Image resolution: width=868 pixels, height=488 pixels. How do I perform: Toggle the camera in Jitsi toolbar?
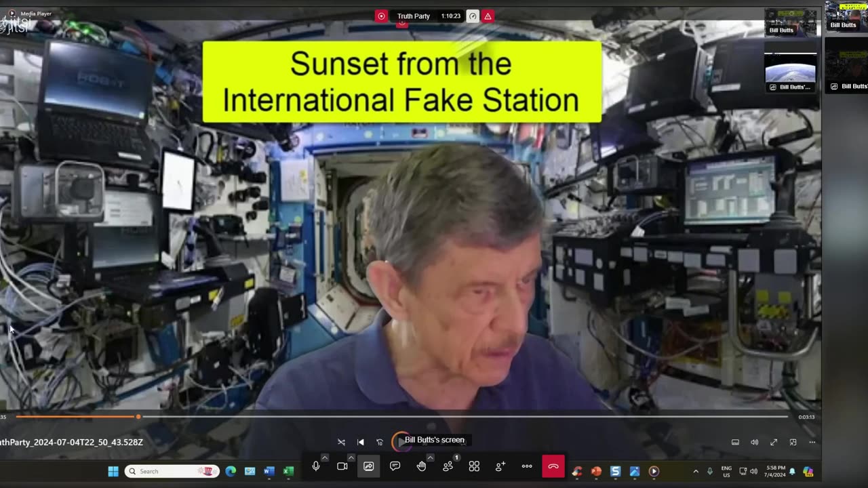[342, 466]
